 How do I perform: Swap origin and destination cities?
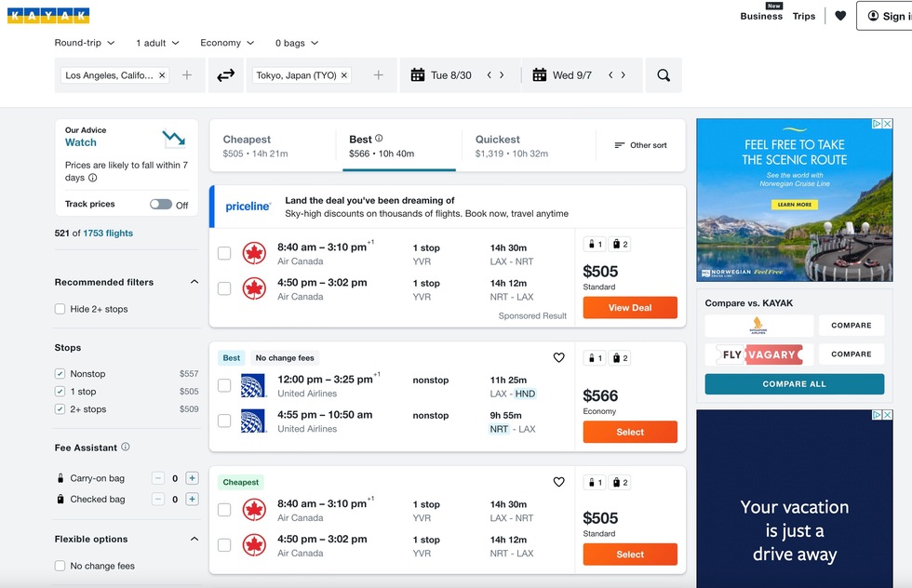coord(225,75)
